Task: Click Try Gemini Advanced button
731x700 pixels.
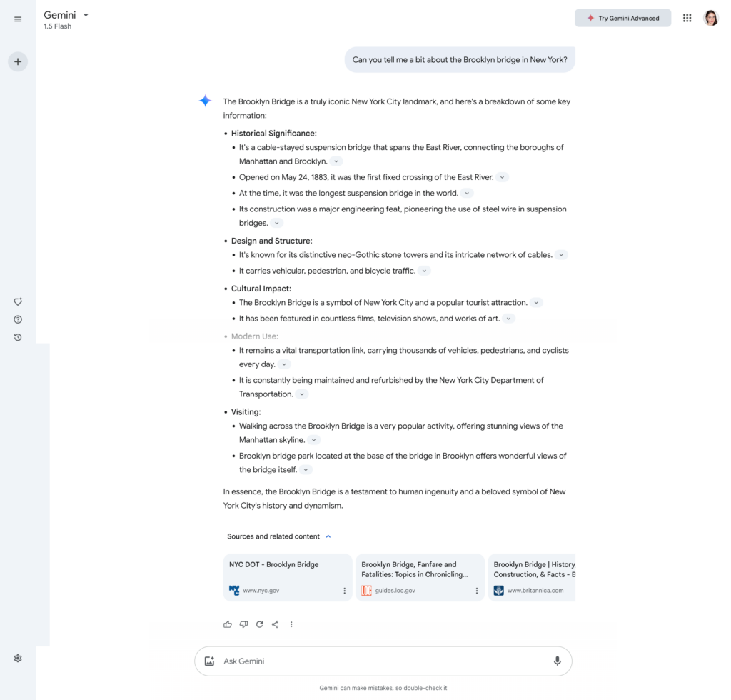Action: pos(622,18)
